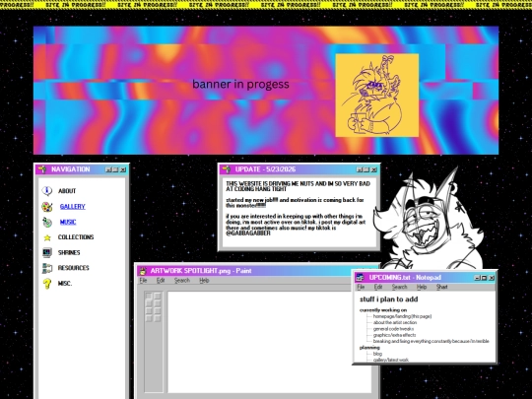This screenshot has height=399, width=532.
Task: Open MISC. in the Navigation window
Action: [x=65, y=284]
